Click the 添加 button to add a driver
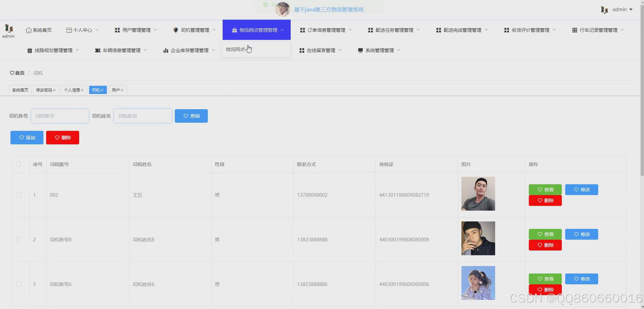The width and height of the screenshot is (644, 309). point(27,137)
